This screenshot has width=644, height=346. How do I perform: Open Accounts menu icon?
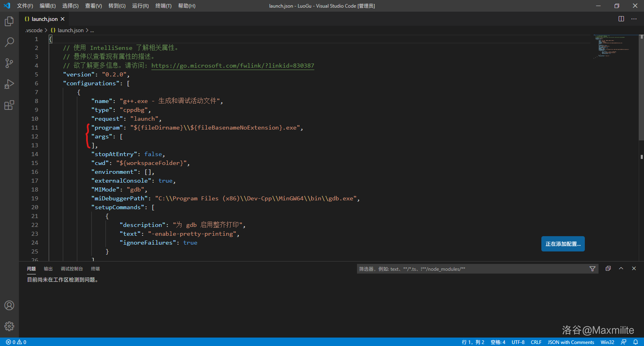click(x=9, y=305)
